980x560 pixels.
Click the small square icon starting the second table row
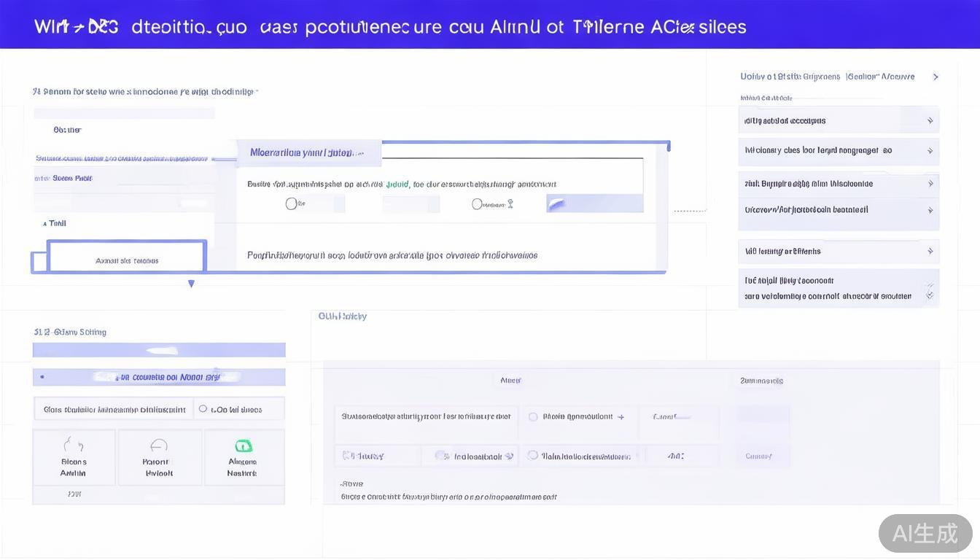[x=347, y=456]
